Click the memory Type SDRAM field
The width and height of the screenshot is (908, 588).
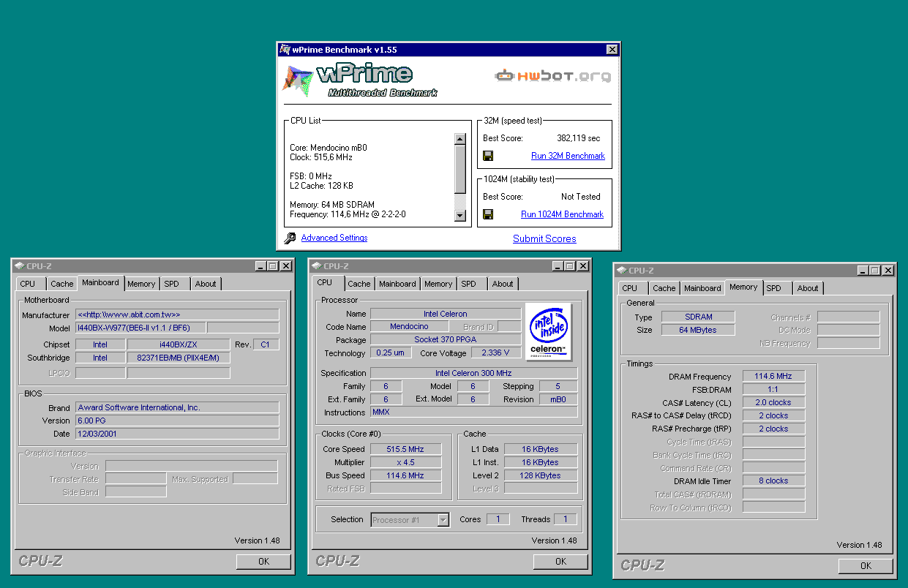pos(698,317)
